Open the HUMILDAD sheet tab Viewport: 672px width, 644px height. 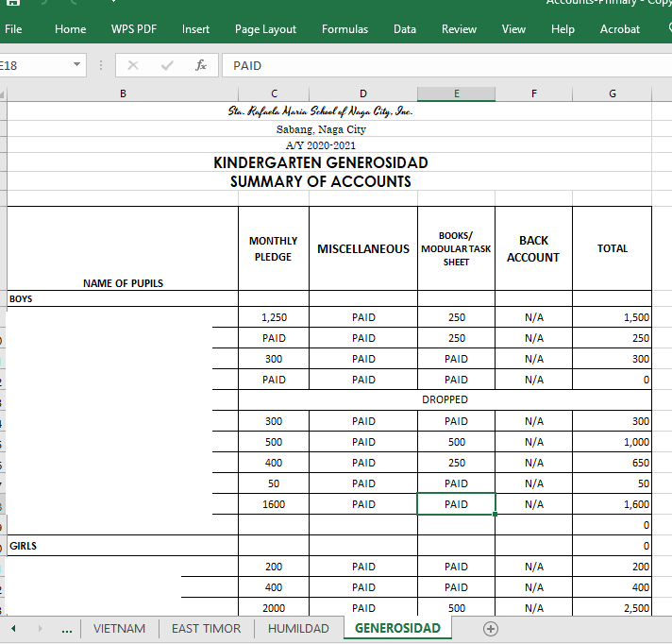(298, 629)
